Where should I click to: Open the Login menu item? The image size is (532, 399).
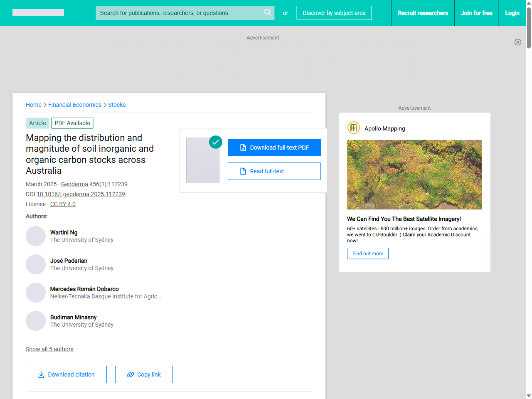click(512, 13)
